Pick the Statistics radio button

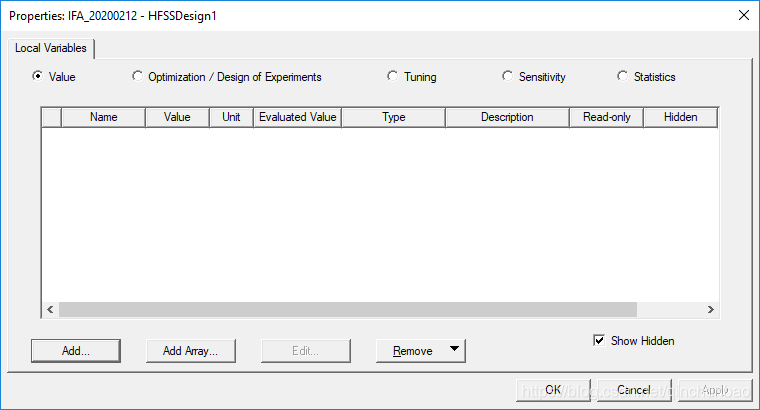pos(623,77)
